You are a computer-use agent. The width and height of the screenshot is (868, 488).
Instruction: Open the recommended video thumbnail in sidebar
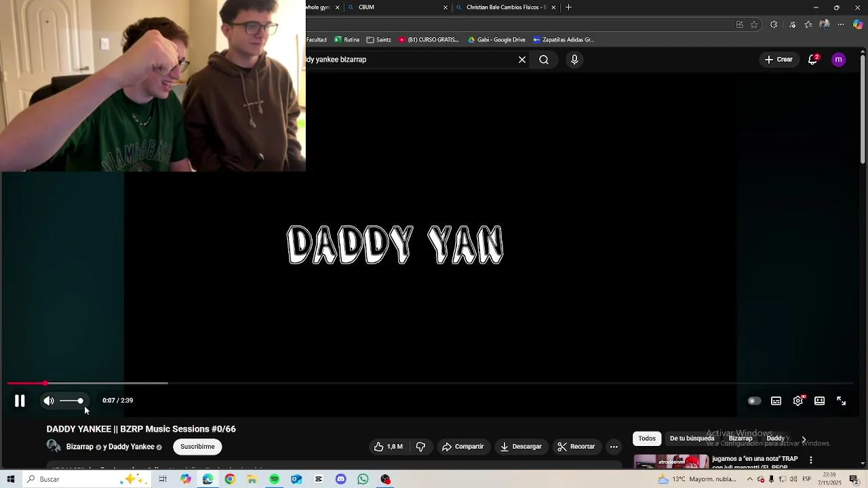tap(671, 462)
